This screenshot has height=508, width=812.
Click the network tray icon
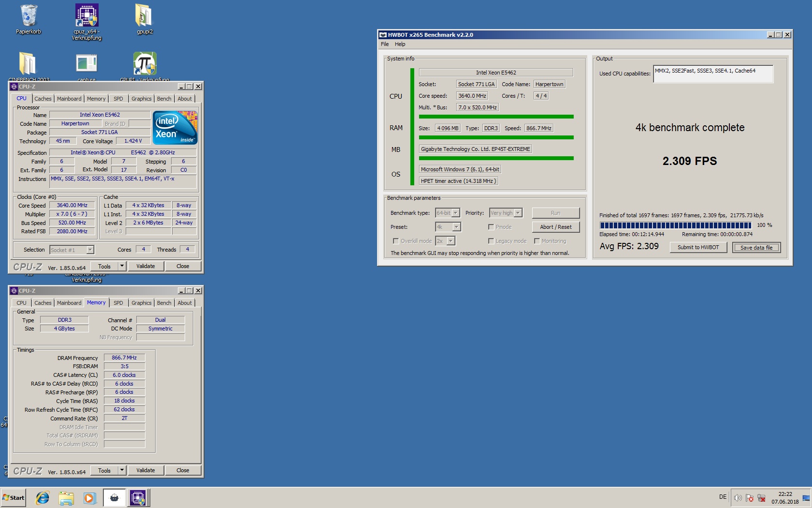[761, 498]
